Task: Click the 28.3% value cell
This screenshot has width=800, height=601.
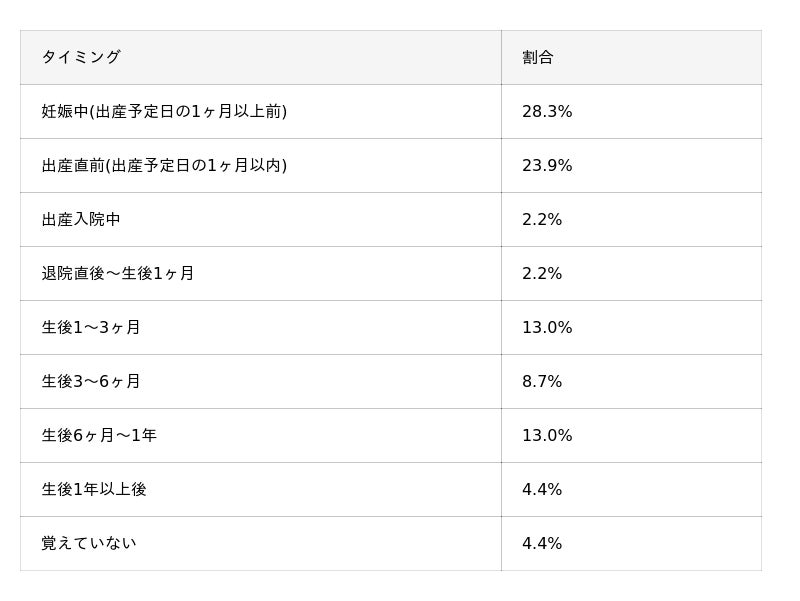Action: click(547, 111)
